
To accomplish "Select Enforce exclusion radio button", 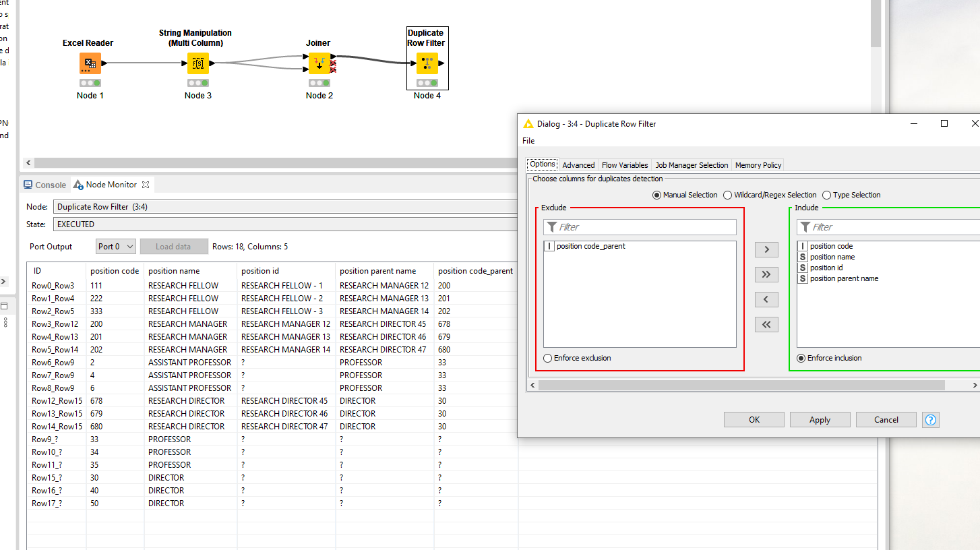I will pyautogui.click(x=547, y=358).
